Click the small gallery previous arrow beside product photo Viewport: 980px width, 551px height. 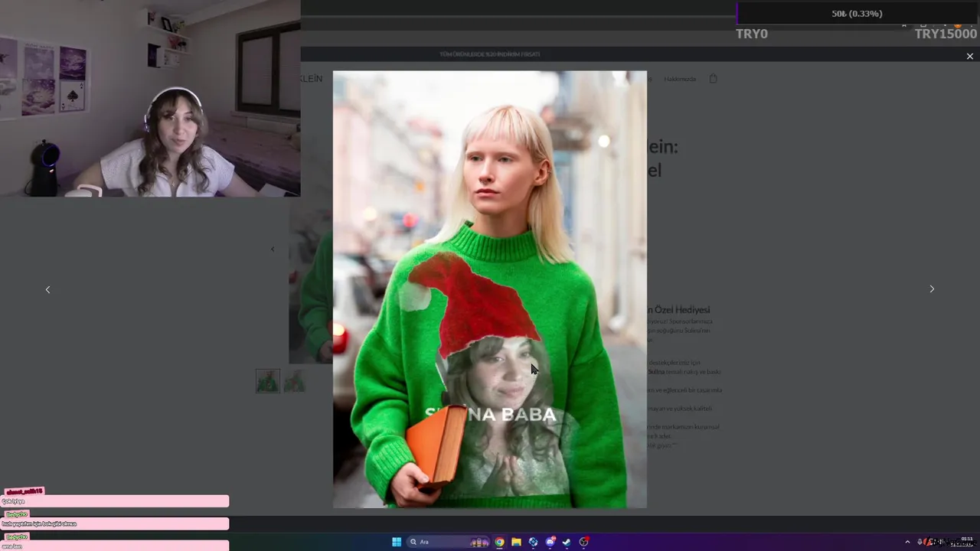pos(273,249)
